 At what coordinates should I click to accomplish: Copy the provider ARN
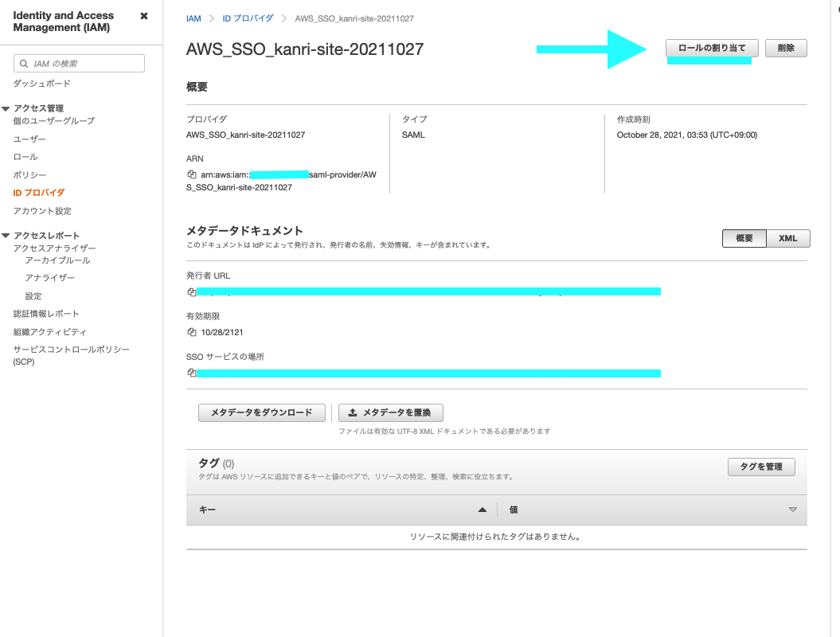pyautogui.click(x=192, y=174)
